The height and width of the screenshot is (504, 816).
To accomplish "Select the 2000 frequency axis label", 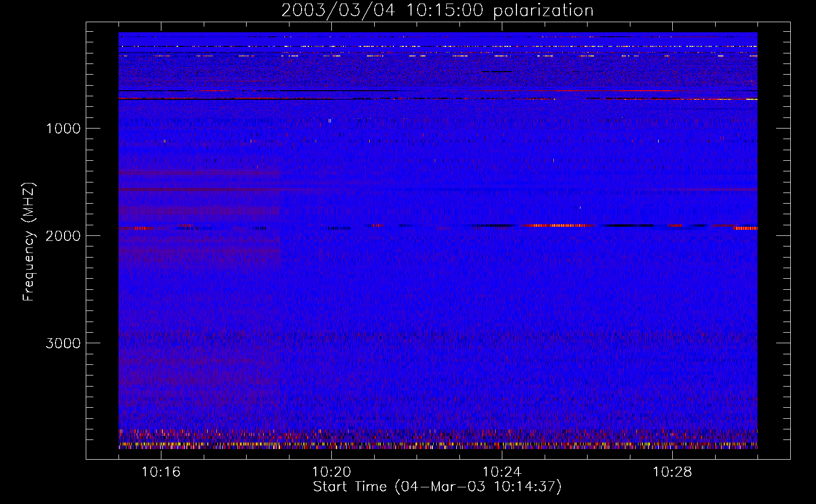I will point(63,236).
